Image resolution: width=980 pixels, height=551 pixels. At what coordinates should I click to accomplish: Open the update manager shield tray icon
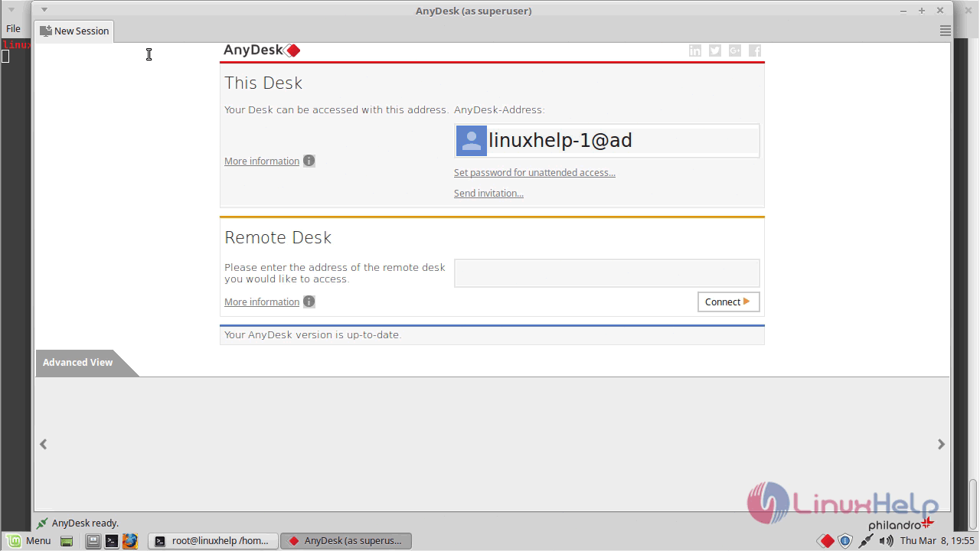click(845, 541)
